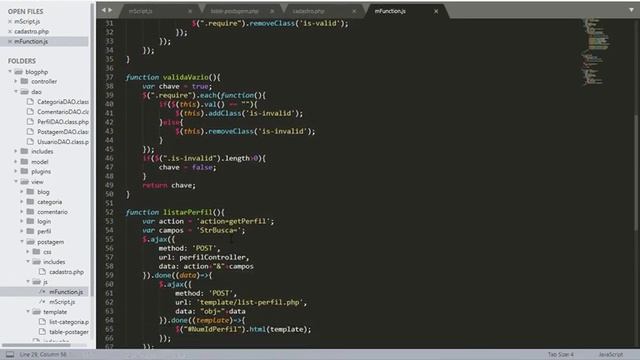Close cadastro.php in Open Files list
The width and height of the screenshot is (640, 360).
(10, 31)
